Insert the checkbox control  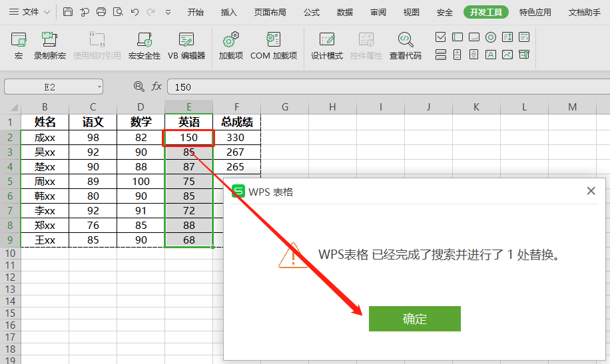tap(440, 37)
